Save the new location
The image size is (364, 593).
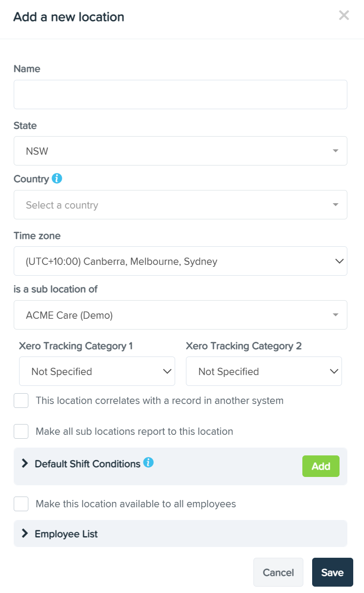333,572
